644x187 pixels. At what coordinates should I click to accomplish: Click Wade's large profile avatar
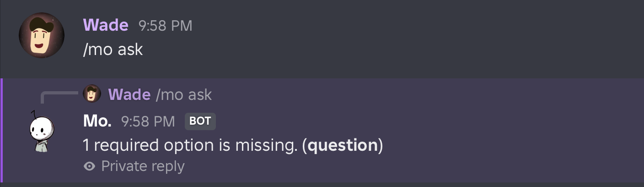pos(41,35)
